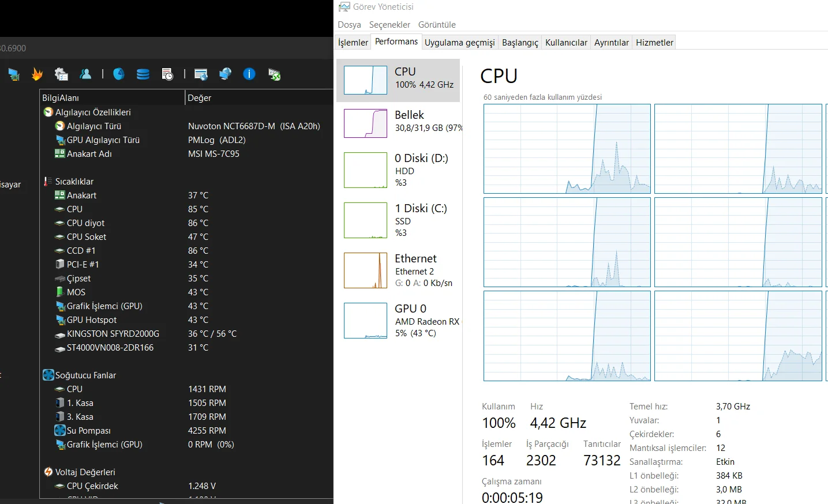Click the 3,70 GHz base speed value

[x=733, y=407]
